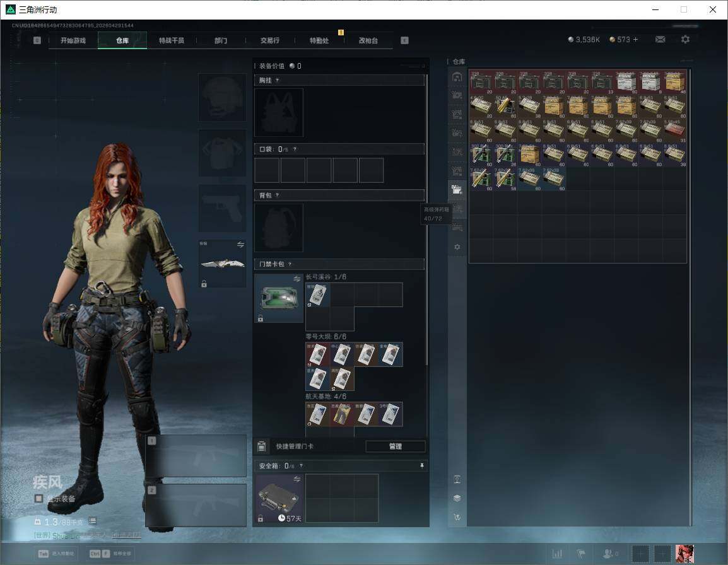Select the empty chest rig slot
728x565 pixels.
pos(279,112)
